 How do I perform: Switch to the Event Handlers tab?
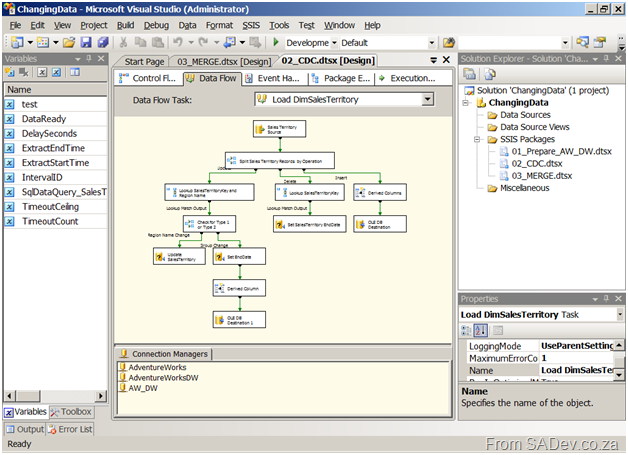tap(273, 78)
